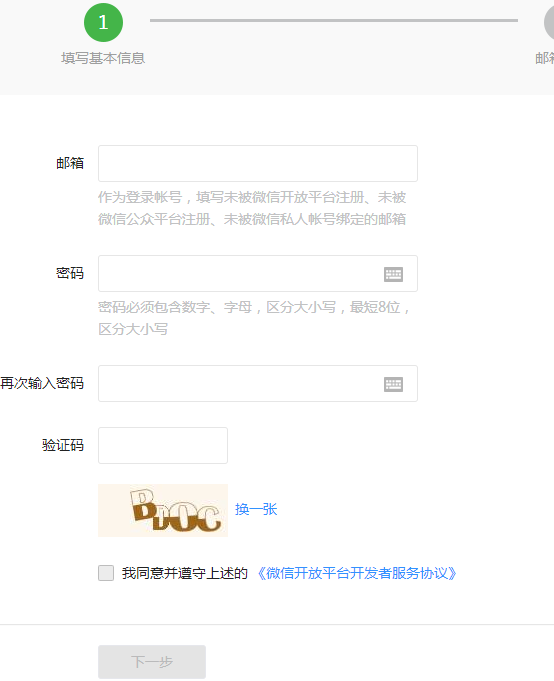Focus the 密码 password input field

pyautogui.click(x=258, y=274)
